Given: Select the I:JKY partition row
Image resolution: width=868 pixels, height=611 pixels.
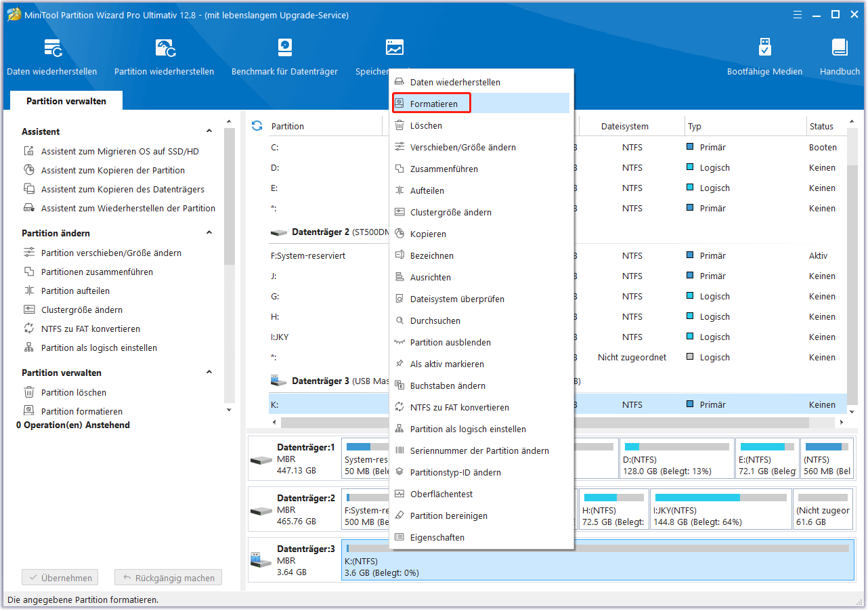Looking at the screenshot, I should point(557,337).
